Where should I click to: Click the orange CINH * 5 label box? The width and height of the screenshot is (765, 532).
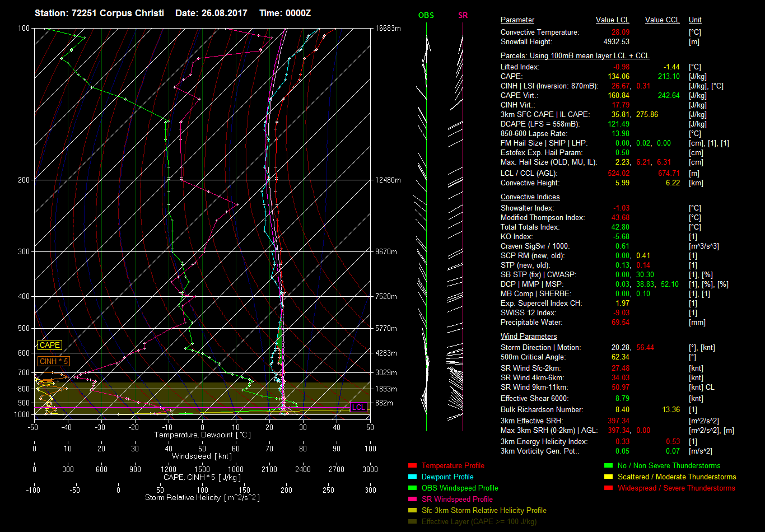(53, 362)
